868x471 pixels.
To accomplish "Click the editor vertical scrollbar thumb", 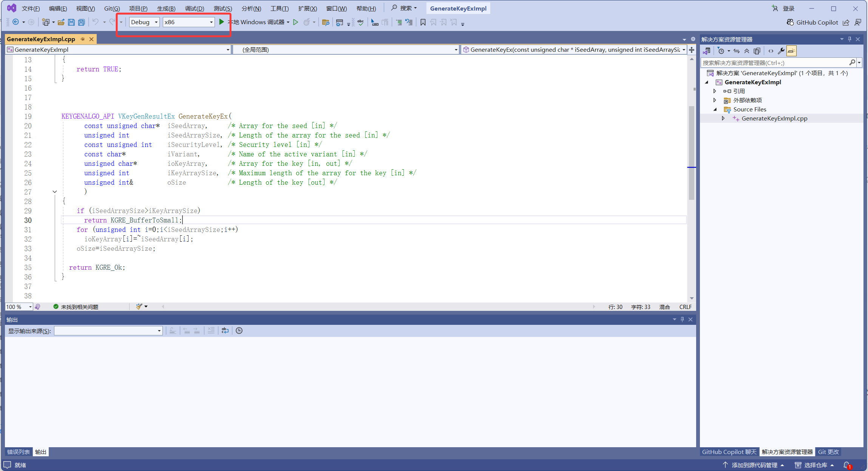I will [691, 151].
